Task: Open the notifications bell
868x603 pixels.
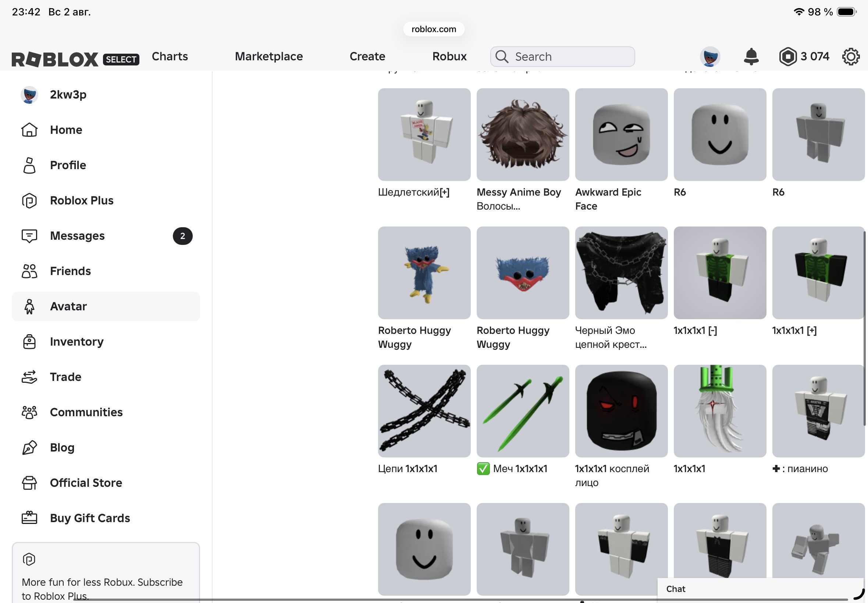Action: pyautogui.click(x=751, y=56)
